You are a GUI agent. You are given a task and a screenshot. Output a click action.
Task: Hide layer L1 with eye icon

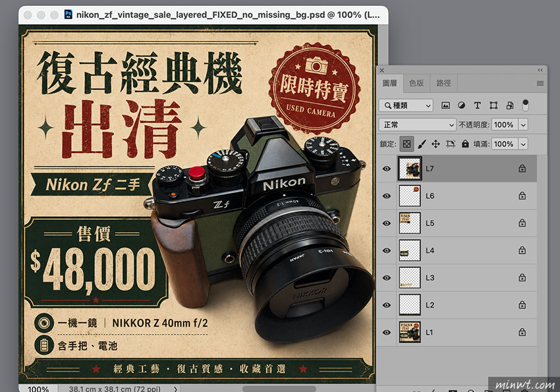click(387, 333)
